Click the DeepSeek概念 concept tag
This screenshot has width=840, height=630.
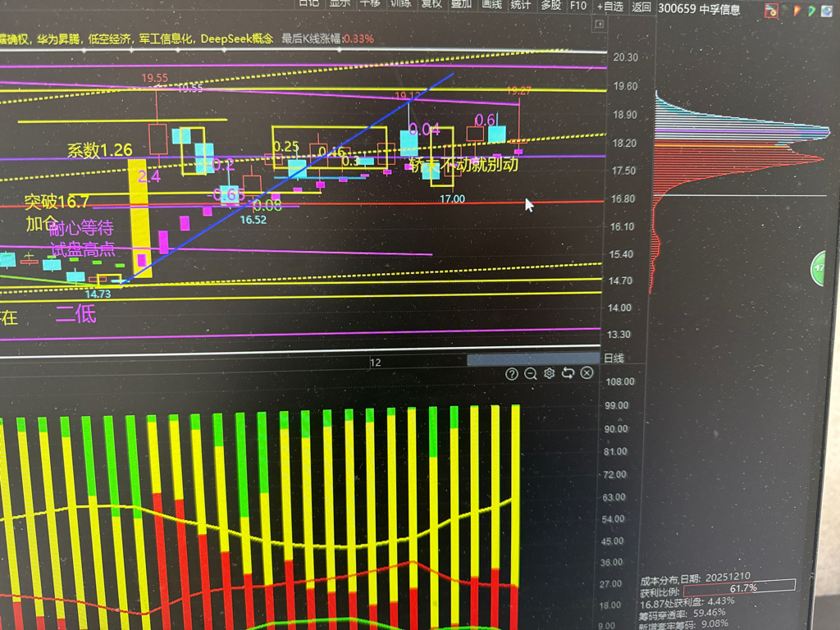pyautogui.click(x=237, y=39)
